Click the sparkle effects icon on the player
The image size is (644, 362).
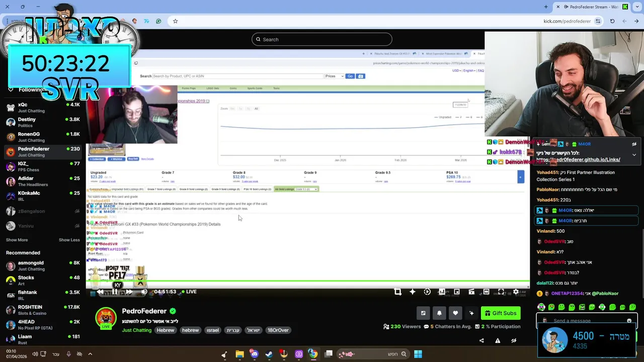[x=412, y=292]
